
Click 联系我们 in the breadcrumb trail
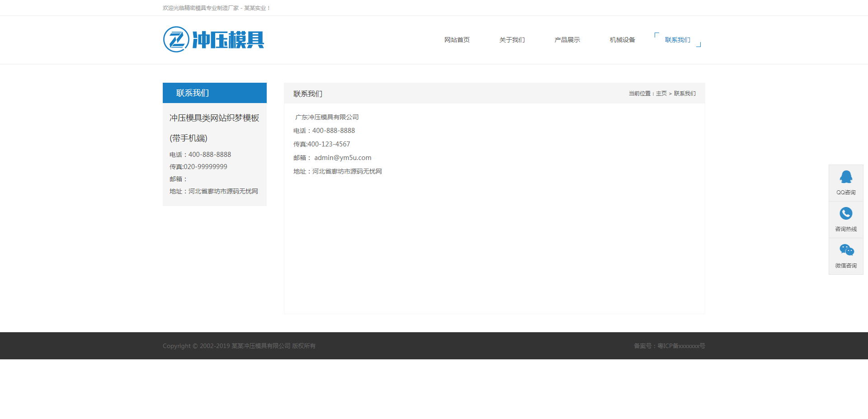click(x=684, y=94)
